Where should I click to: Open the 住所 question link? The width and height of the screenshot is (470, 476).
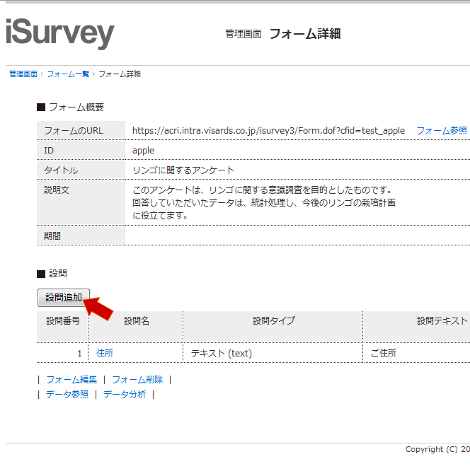[x=105, y=353]
